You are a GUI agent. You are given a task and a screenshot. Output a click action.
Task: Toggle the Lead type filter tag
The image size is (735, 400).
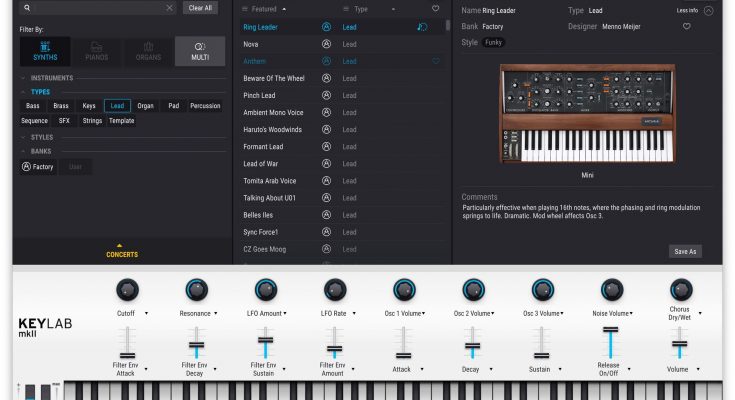[118, 105]
